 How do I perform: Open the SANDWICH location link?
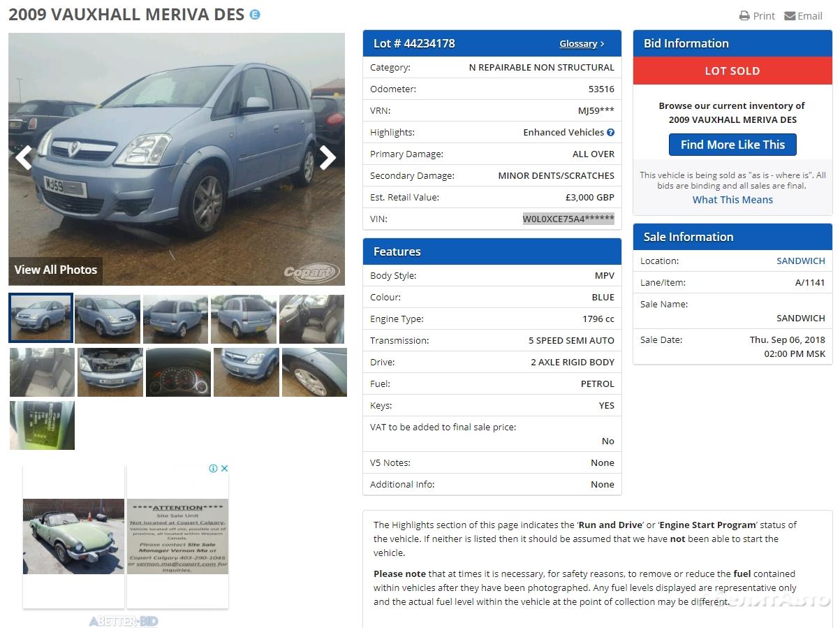coord(800,261)
